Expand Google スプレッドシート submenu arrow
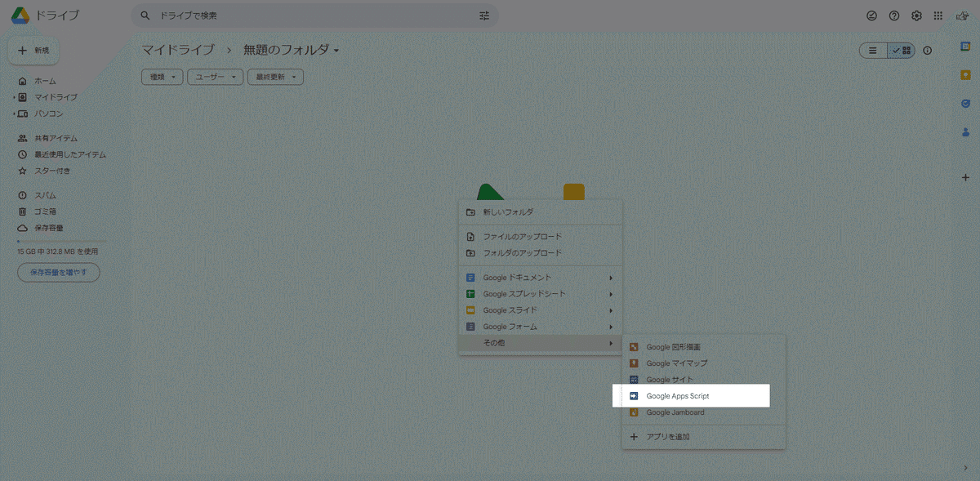Screen dimensions: 980x481 pos(611,294)
